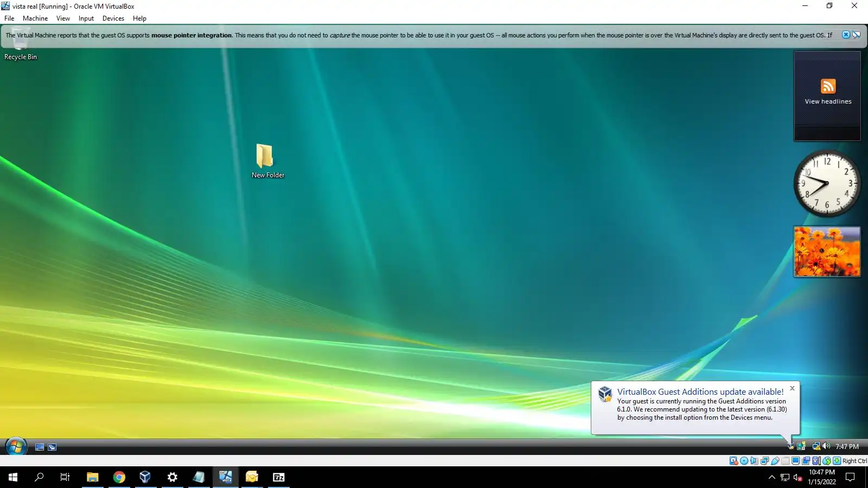868x488 pixels.
Task: Close the Guest Additions update balloon
Action: point(792,388)
